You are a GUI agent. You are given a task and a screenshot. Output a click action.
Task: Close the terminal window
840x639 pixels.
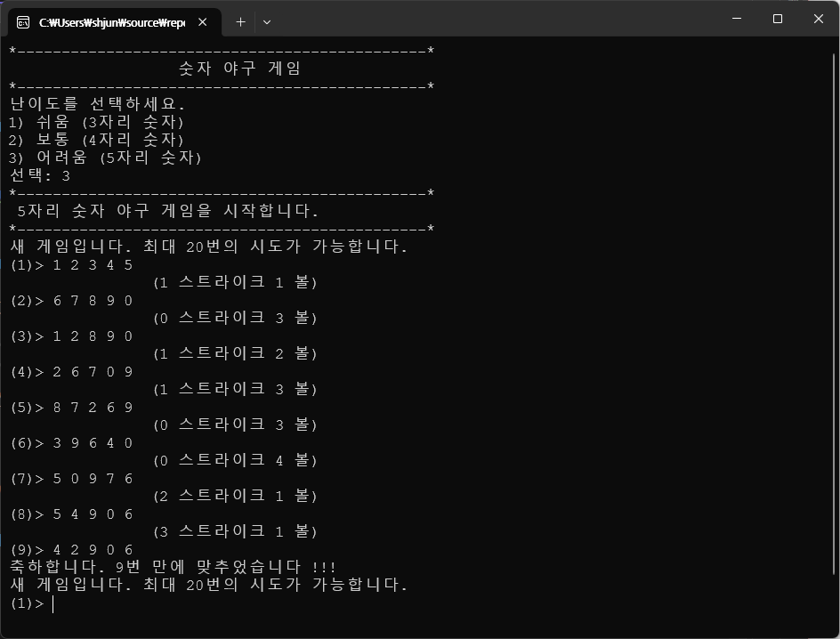[819, 19]
